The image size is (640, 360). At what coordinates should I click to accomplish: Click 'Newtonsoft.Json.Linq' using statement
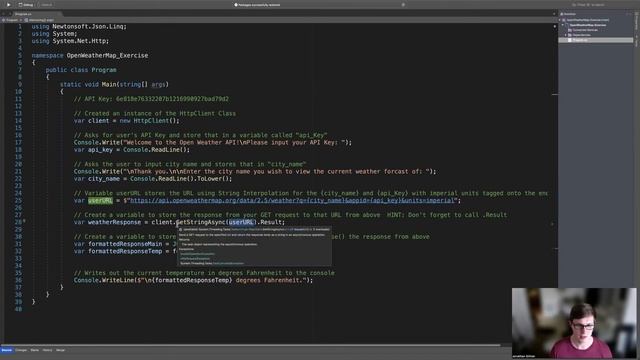tap(89, 26)
